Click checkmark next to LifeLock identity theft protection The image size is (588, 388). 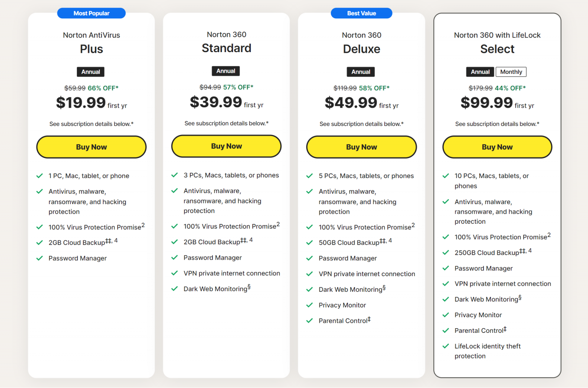[446, 346]
